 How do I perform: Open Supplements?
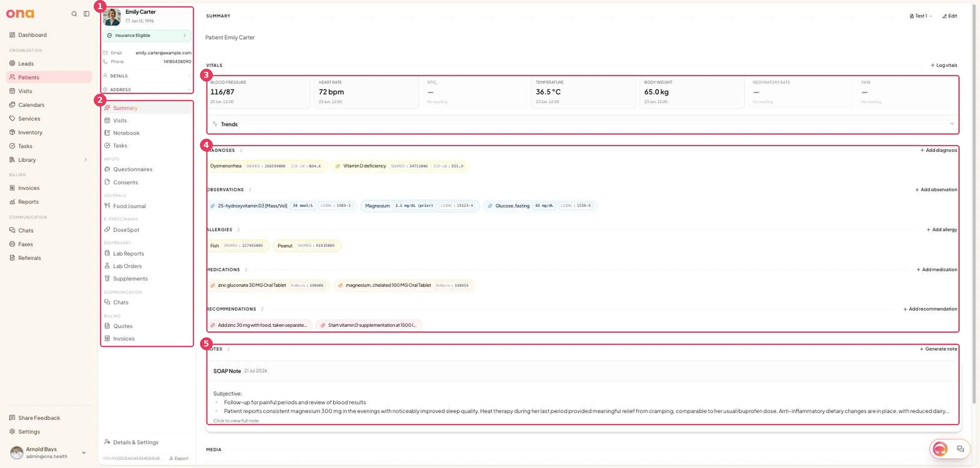point(147,278)
